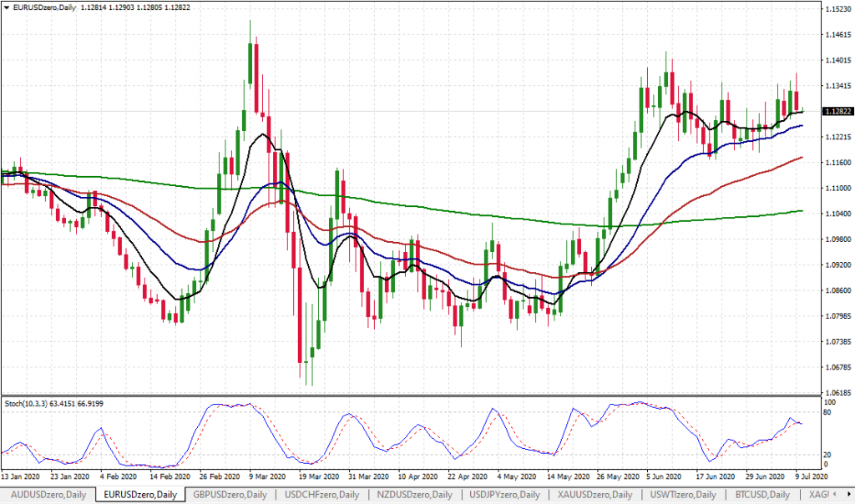
Task: Go to the USDJPYzero,Daily tab
Action: pyautogui.click(x=506, y=495)
